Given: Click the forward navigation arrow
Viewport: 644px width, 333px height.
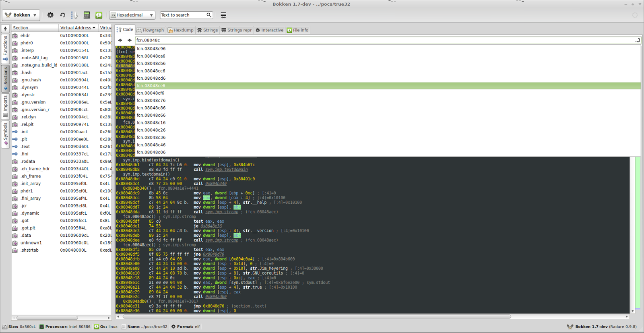Looking at the screenshot, I should point(129,40).
